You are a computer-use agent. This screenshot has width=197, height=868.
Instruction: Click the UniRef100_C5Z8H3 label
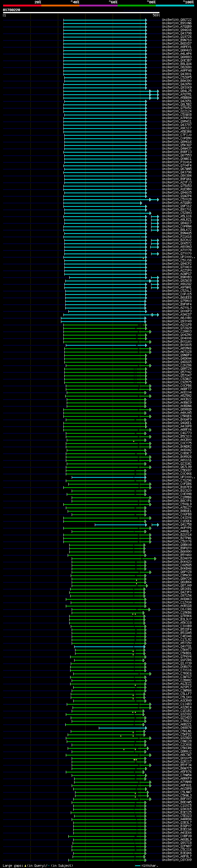pos(177,213)
